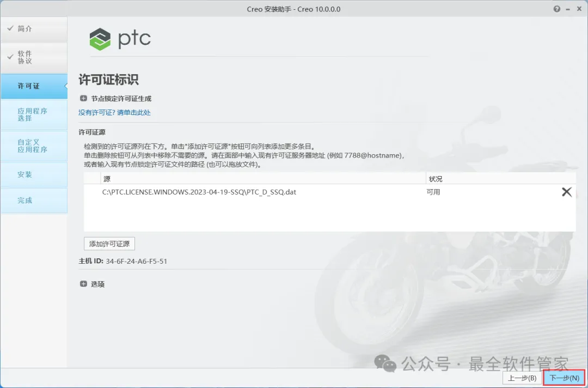Click the help question mark icon

tap(557, 9)
